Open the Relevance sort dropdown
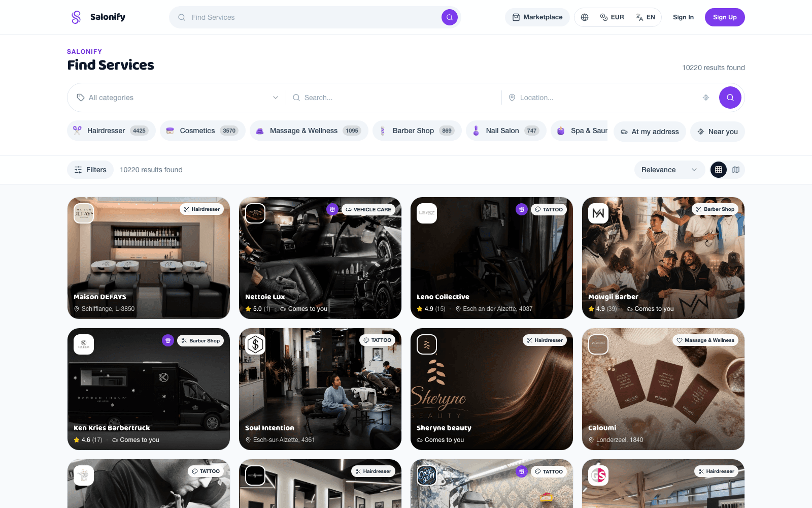Screen dimensions: 812x508 click(x=669, y=170)
